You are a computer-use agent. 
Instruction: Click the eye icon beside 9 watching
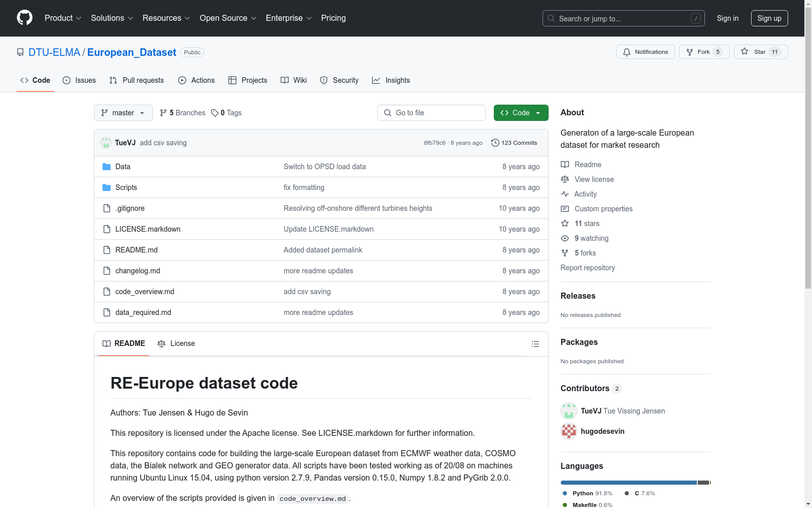point(565,238)
